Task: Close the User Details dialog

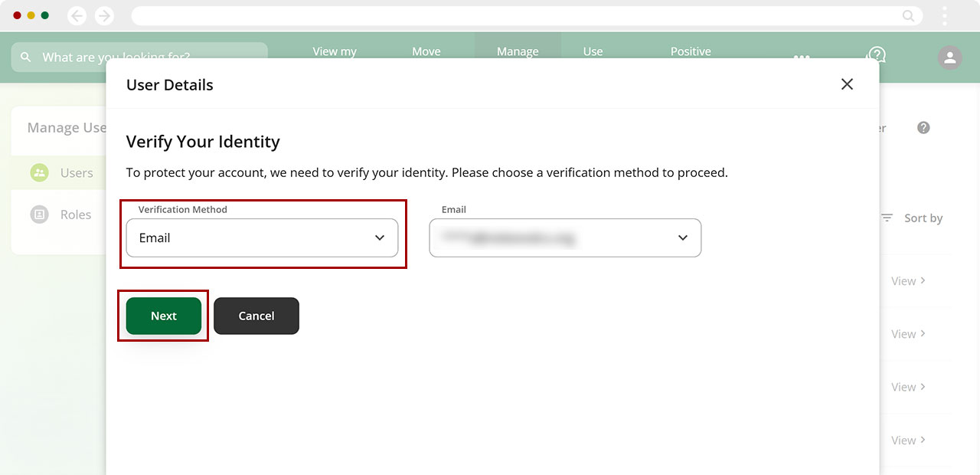Action: click(x=847, y=84)
